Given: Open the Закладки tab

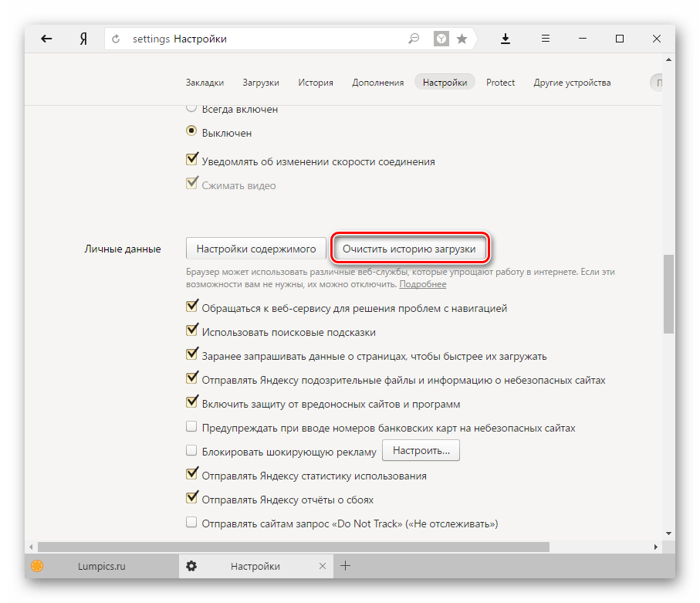Looking at the screenshot, I should point(205,83).
